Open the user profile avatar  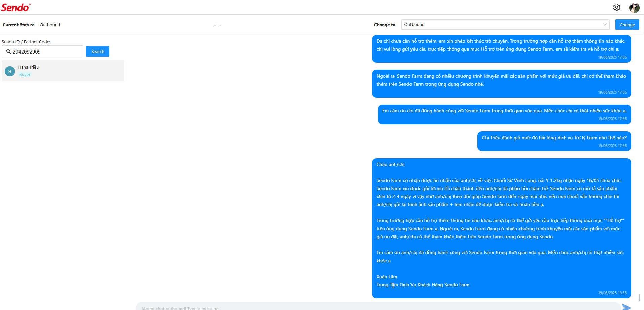click(x=634, y=8)
